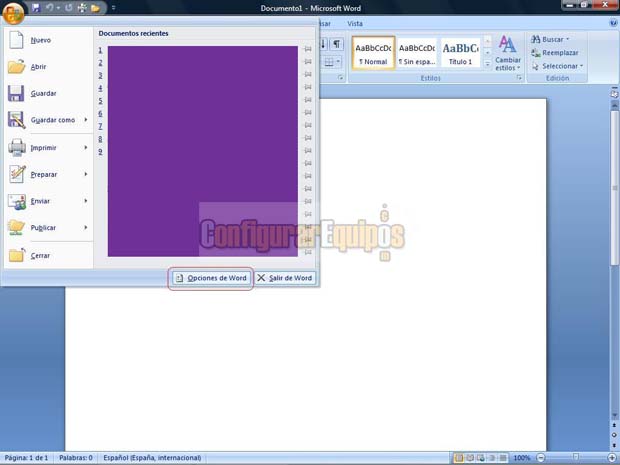
Task: Expand the Guardar como submenu arrow
Action: pos(86,120)
